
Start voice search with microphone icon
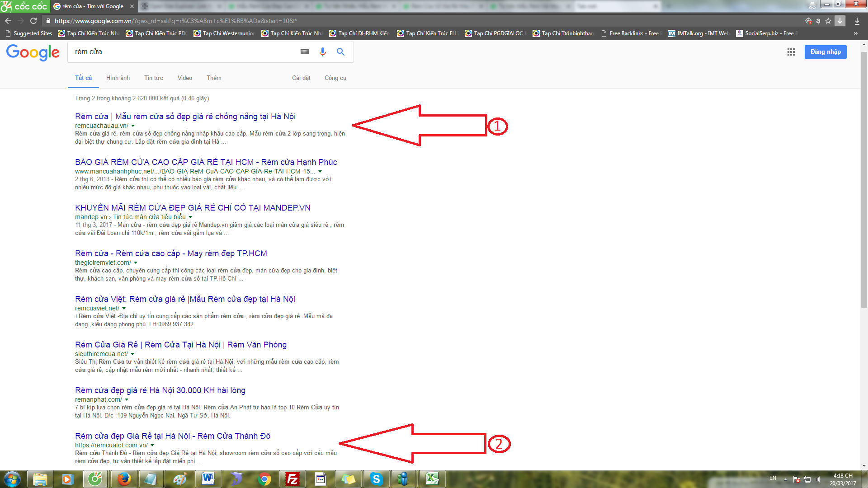(323, 52)
